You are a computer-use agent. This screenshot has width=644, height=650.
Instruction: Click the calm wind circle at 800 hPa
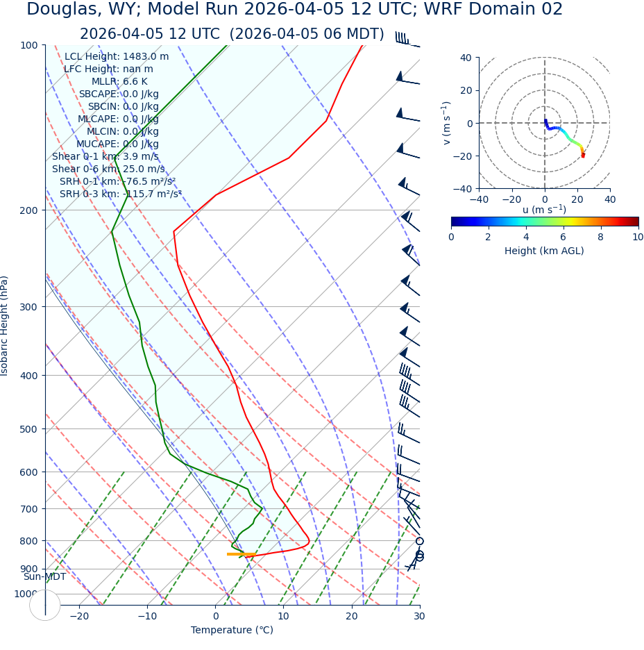tap(419, 541)
